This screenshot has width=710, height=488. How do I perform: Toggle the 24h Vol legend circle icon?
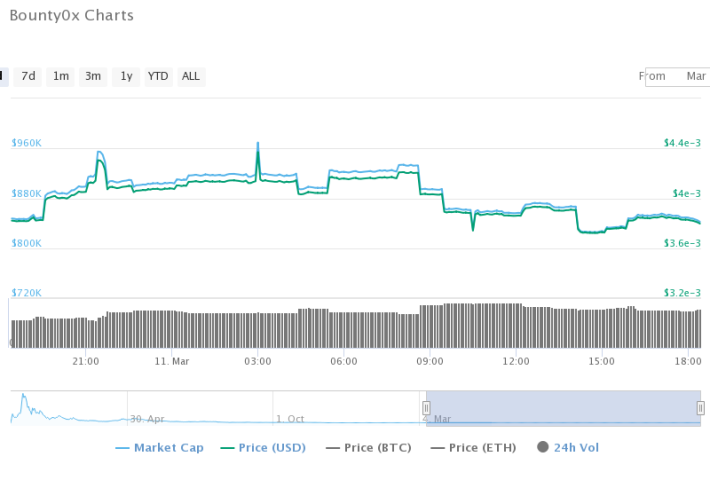[542, 447]
